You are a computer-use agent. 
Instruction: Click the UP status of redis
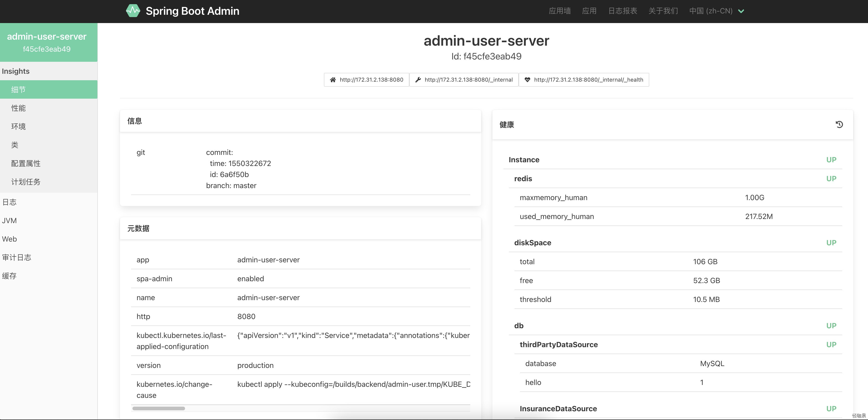point(831,179)
